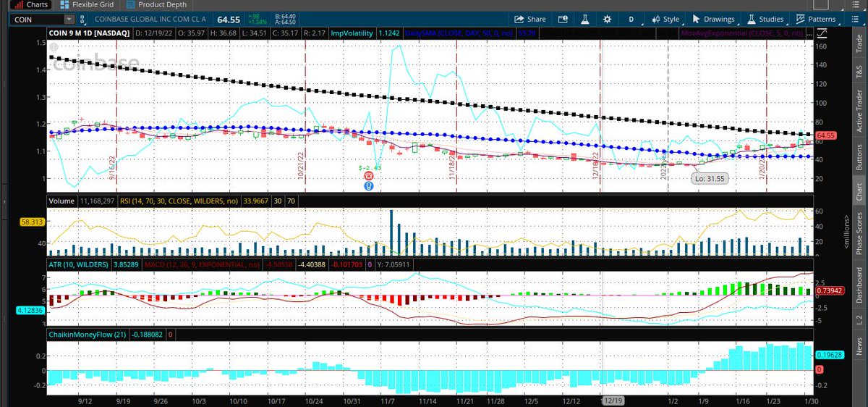The height and width of the screenshot is (407, 868).
Task: Toggle price axis scale icon above price axis
Action: point(822,33)
